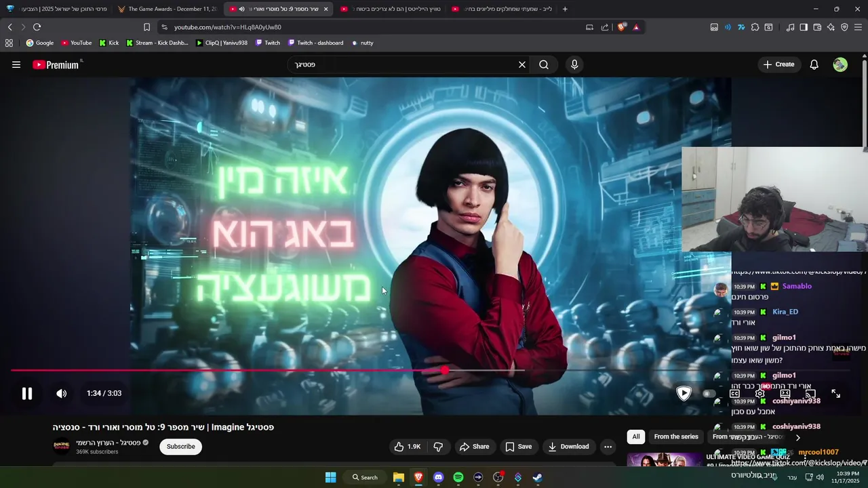Expand more chips with the right chevron
This screenshot has width=868, height=488.
pos(797,437)
